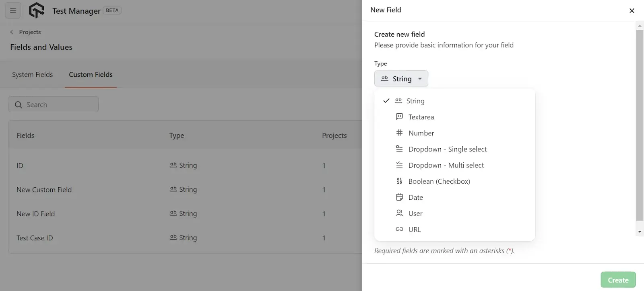This screenshot has height=291, width=644.
Task: Open the String type dropdown
Action: point(401,78)
